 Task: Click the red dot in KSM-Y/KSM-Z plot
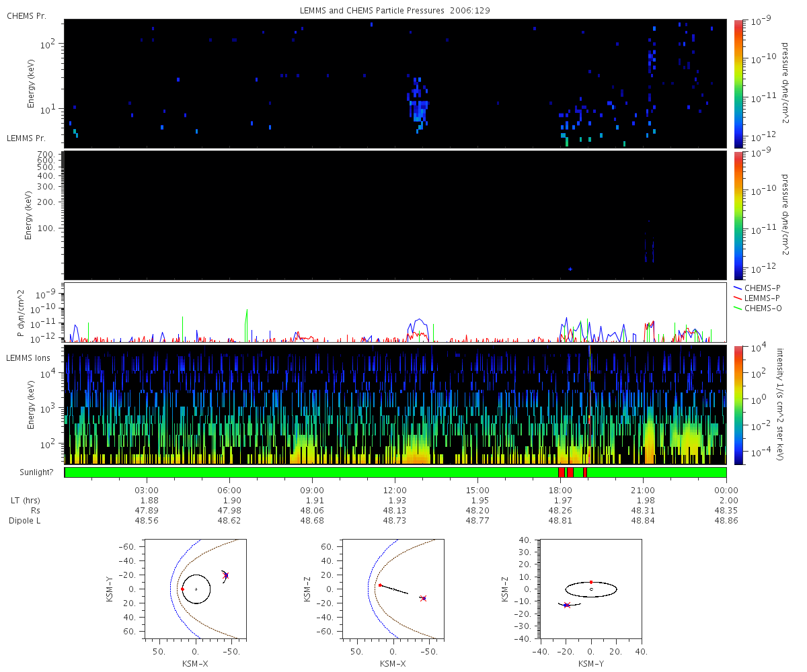coord(591,582)
